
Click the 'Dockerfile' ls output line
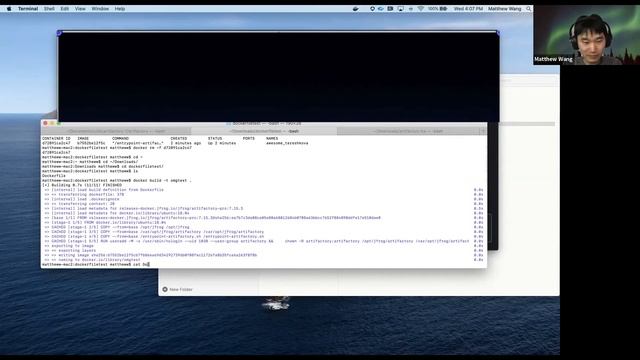click(53, 176)
